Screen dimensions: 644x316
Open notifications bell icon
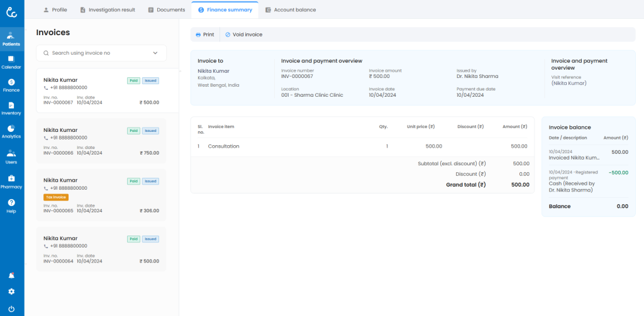[11, 276]
